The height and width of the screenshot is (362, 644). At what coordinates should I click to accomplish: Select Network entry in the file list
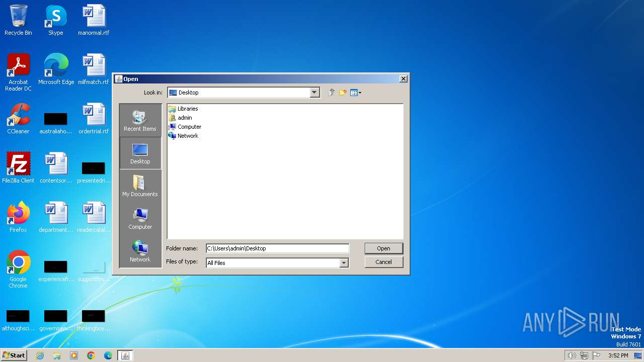tap(183, 136)
